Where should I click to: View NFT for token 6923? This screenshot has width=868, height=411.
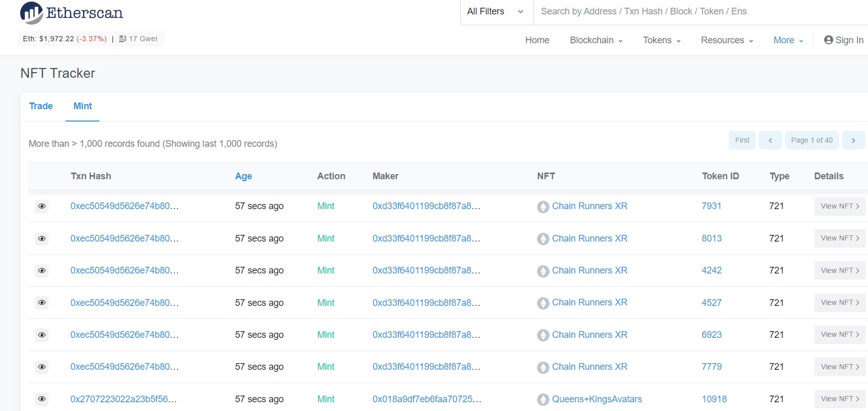(x=840, y=335)
